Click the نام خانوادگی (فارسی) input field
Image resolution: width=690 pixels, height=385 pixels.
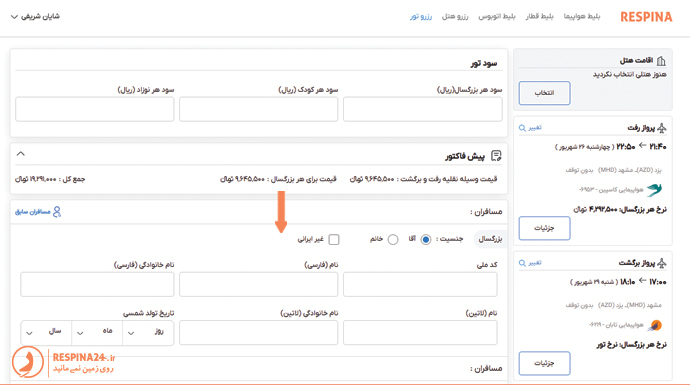[x=97, y=284]
